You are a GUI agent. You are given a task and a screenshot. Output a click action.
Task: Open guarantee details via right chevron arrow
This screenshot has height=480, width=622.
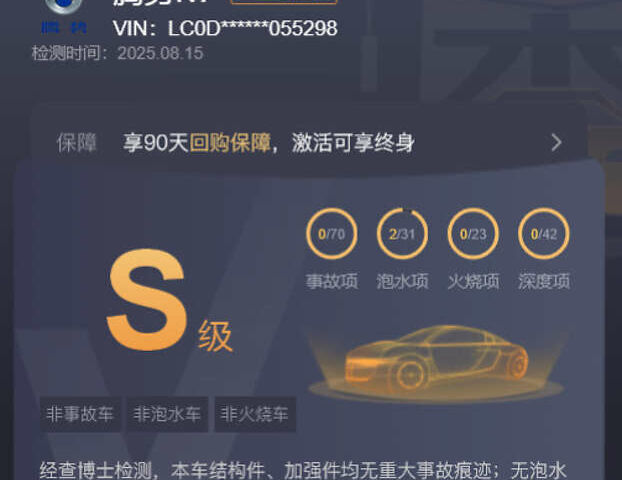[557, 142]
